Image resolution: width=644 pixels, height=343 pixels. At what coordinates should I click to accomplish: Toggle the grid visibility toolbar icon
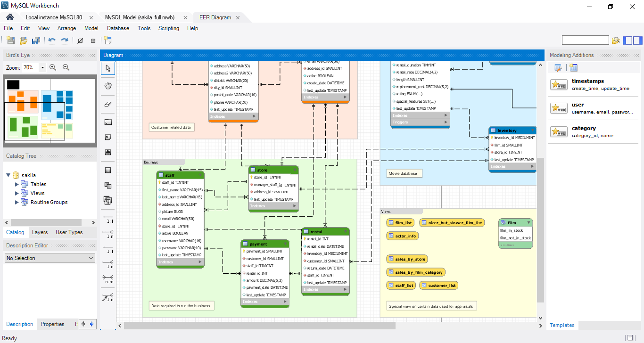coord(80,41)
